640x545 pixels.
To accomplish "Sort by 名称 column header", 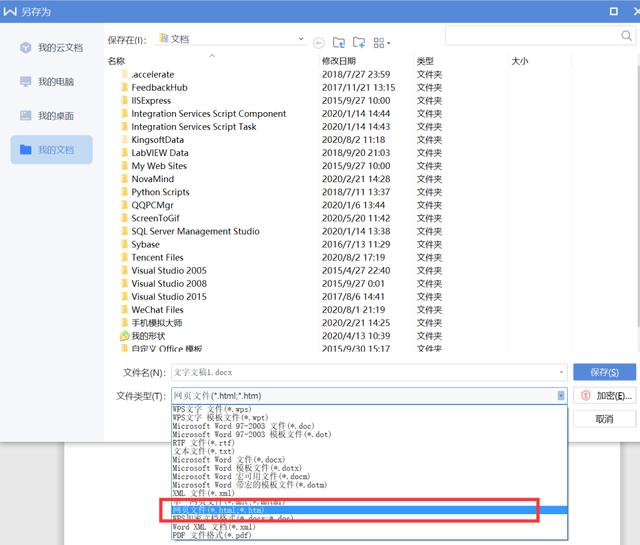I will 116,61.
